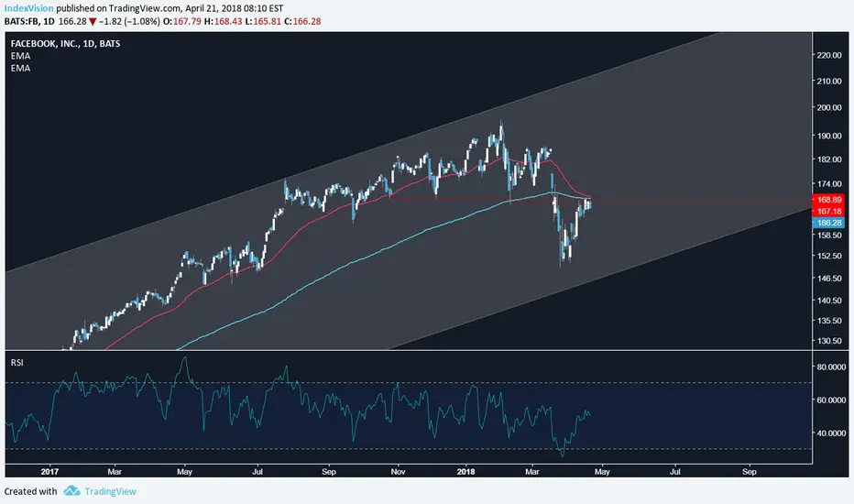
Task: Click the 'FACEBOOK, INC., 1D, BATS' chart title
Action: (x=65, y=44)
